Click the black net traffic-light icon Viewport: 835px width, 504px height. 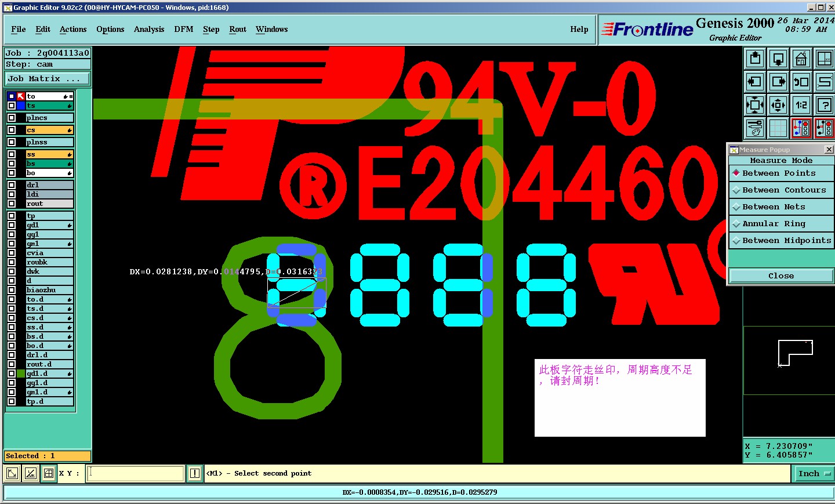click(824, 128)
